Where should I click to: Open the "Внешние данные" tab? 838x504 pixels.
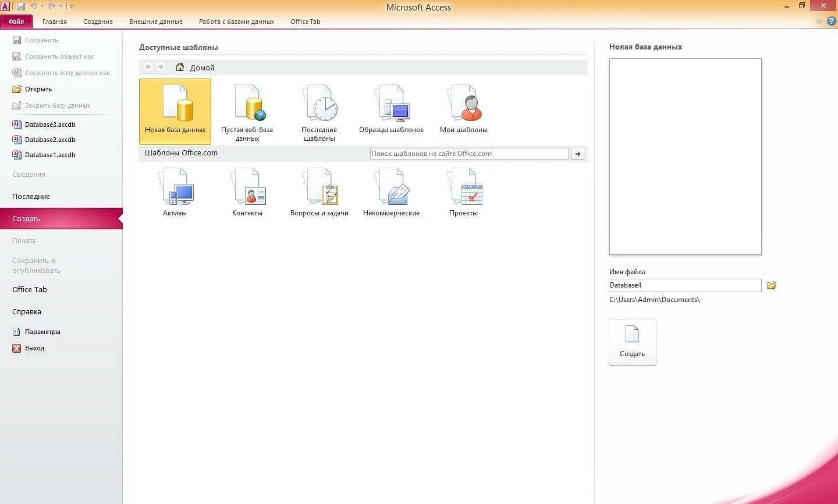coord(155,22)
